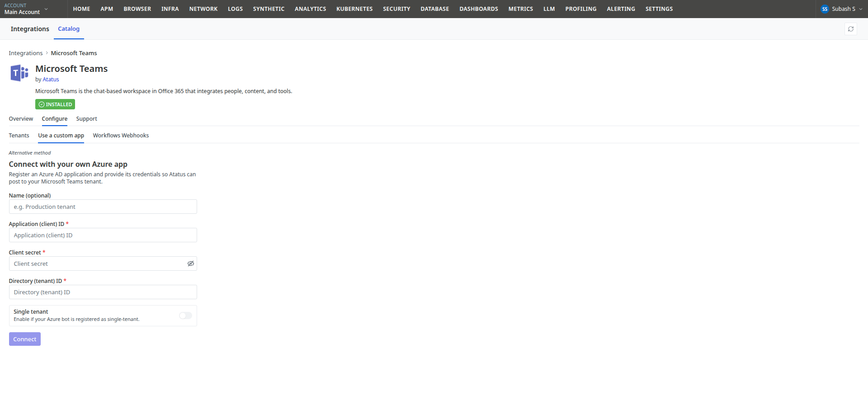This screenshot has height=419, width=868.
Task: Click the refresh icon button
Action: point(851,29)
